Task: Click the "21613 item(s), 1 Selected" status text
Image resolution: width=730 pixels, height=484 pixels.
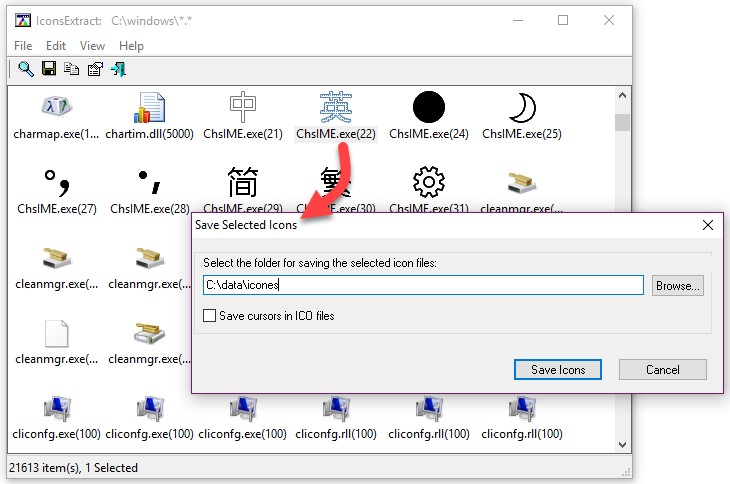Action: click(74, 468)
